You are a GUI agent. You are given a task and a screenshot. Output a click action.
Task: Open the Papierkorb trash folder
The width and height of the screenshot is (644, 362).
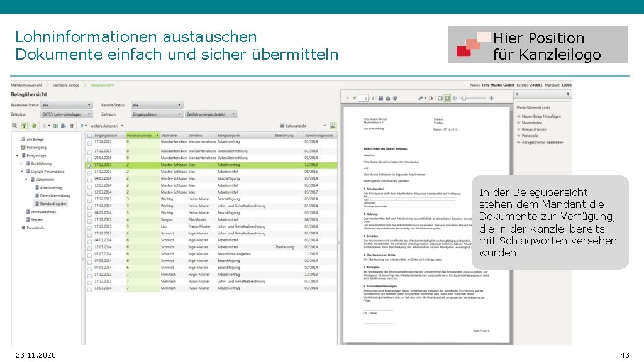[32, 228]
